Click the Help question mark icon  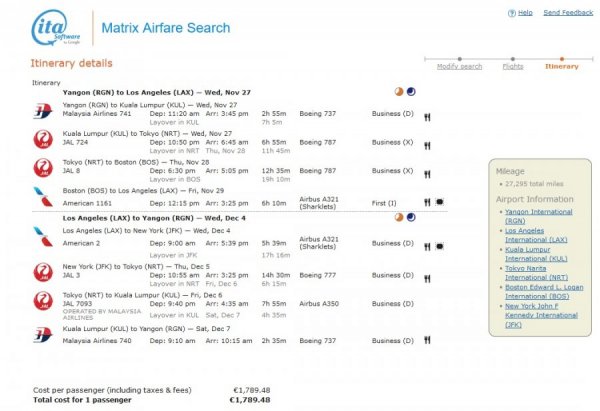[512, 13]
